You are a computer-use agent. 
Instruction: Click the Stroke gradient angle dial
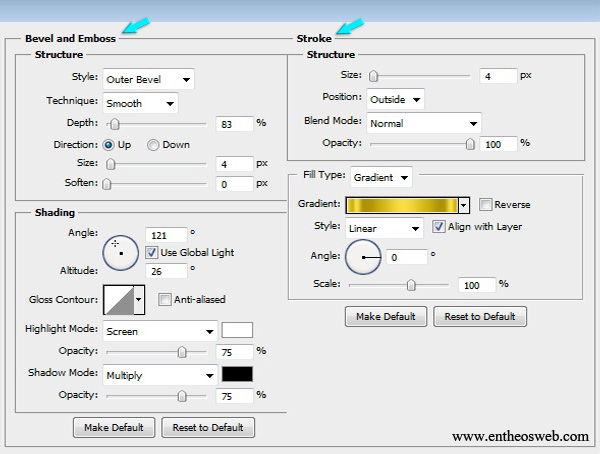click(x=364, y=257)
